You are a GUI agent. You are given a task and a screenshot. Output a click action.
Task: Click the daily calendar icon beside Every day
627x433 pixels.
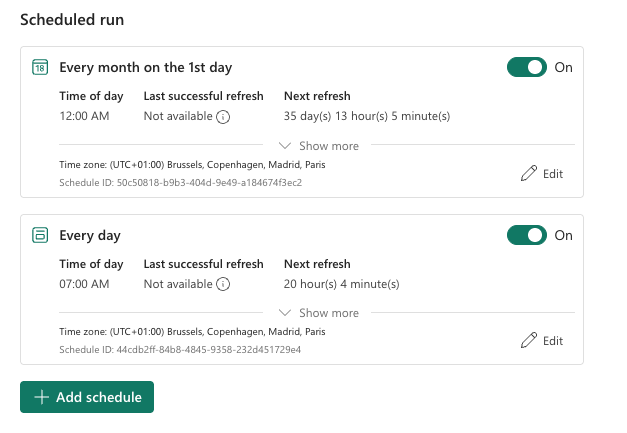tap(40, 236)
